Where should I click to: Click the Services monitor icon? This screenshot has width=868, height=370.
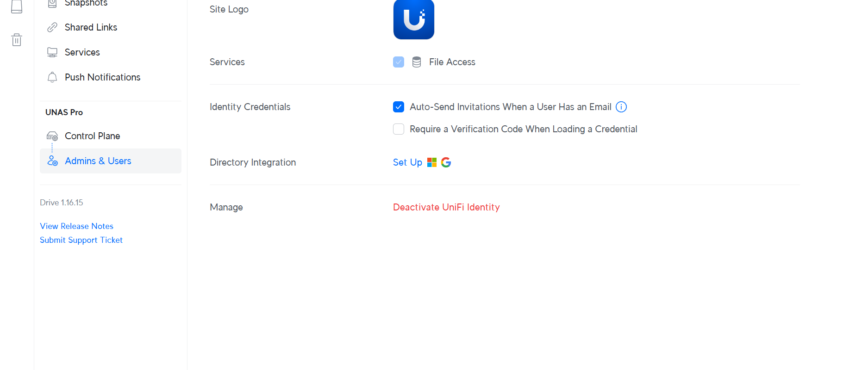click(52, 52)
